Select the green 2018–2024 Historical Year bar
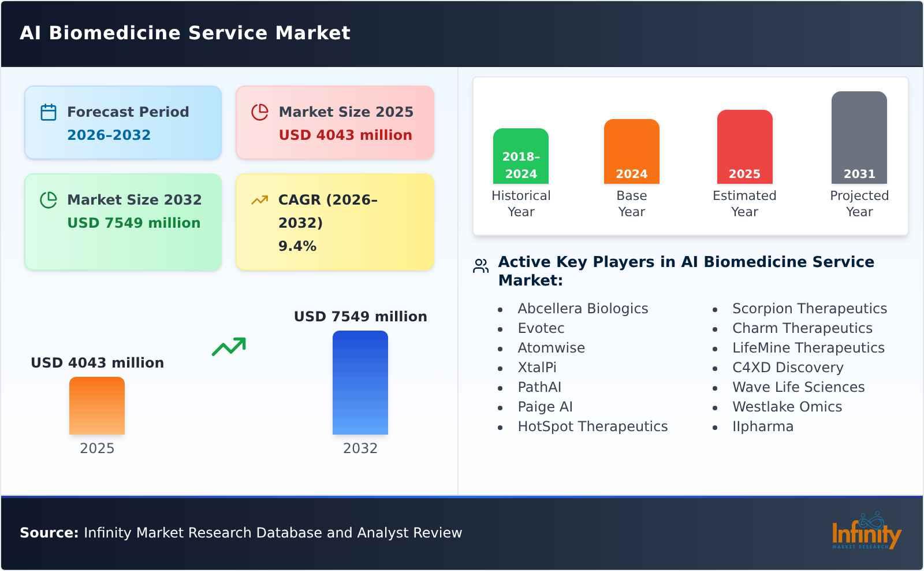Viewport: 924px width, 571px height. tap(521, 156)
